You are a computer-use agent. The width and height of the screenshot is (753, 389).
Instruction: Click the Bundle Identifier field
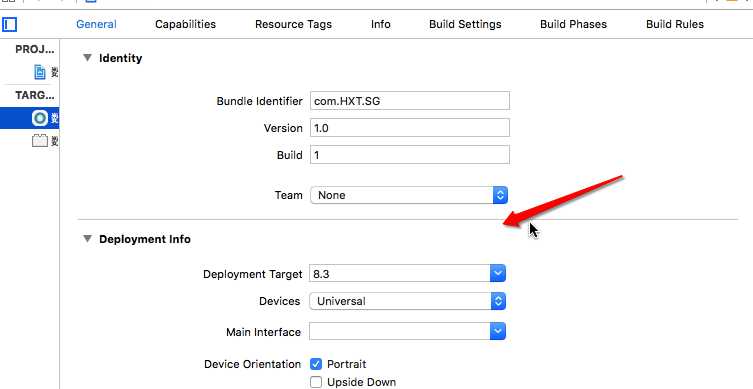pyautogui.click(x=410, y=101)
